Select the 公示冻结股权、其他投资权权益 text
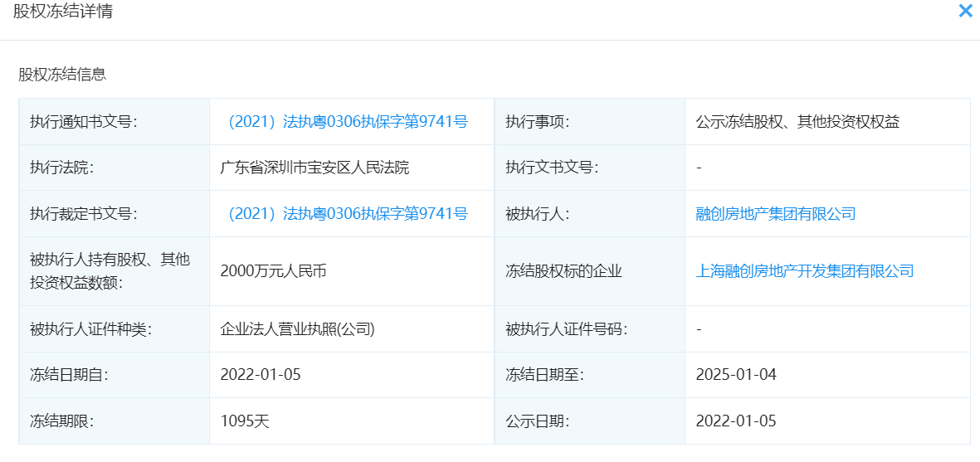This screenshot has height=462, width=980. point(797,122)
